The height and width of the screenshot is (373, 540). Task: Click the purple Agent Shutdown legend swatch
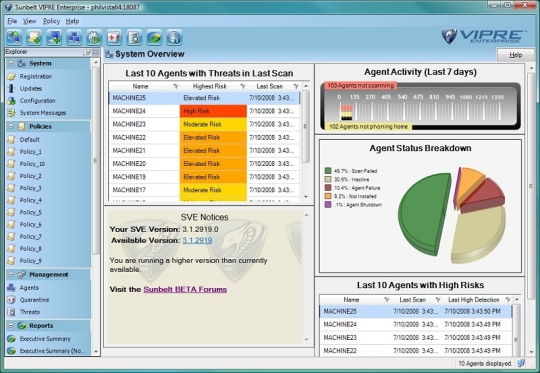(328, 205)
